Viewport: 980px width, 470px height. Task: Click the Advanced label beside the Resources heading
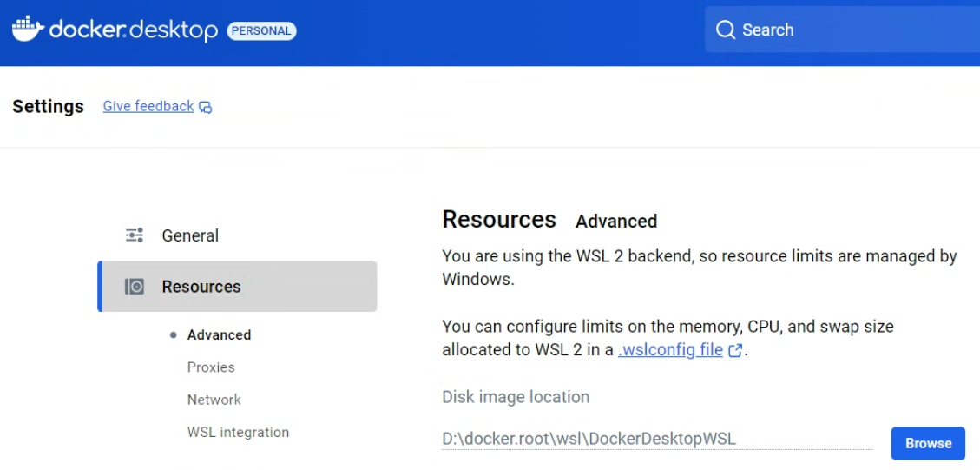[x=616, y=222]
